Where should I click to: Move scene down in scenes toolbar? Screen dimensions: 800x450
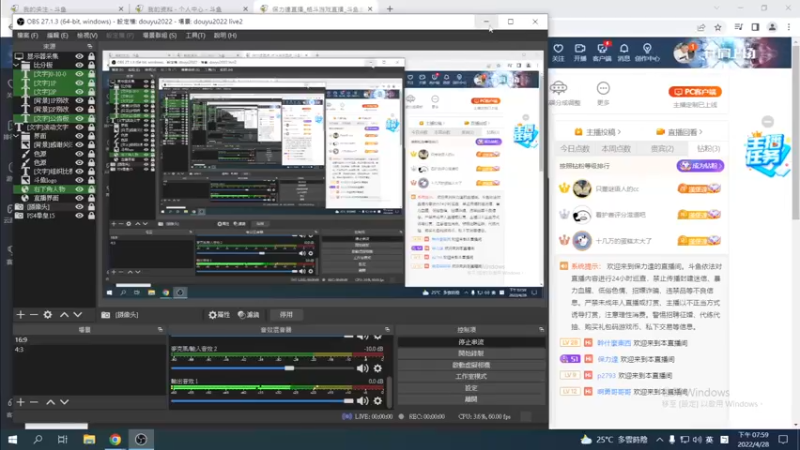point(64,402)
